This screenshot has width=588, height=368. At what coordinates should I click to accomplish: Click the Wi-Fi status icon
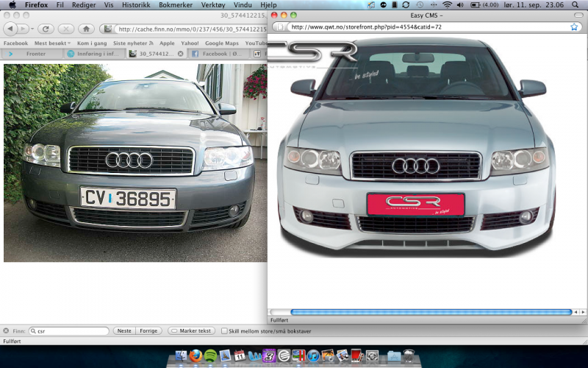[447, 4]
